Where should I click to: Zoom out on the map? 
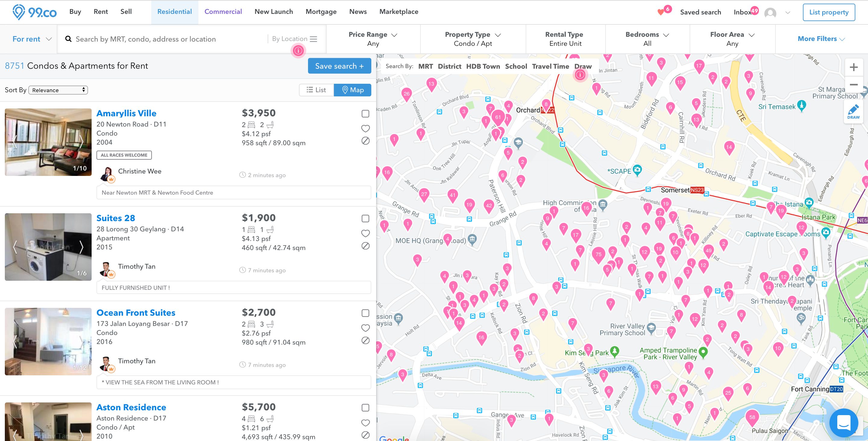point(854,85)
